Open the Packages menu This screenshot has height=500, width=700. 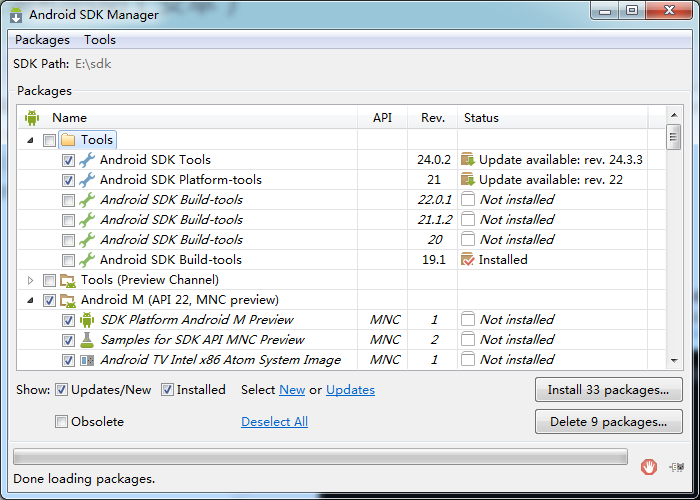click(x=42, y=40)
